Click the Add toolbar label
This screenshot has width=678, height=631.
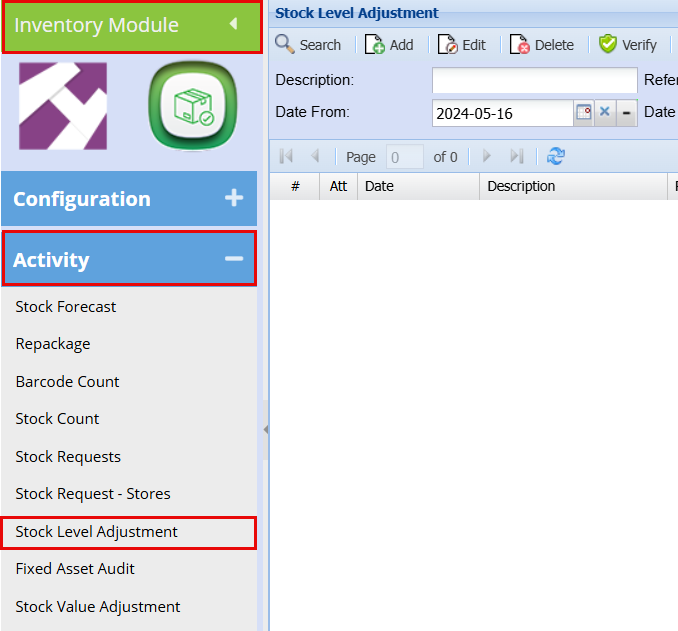coord(401,45)
